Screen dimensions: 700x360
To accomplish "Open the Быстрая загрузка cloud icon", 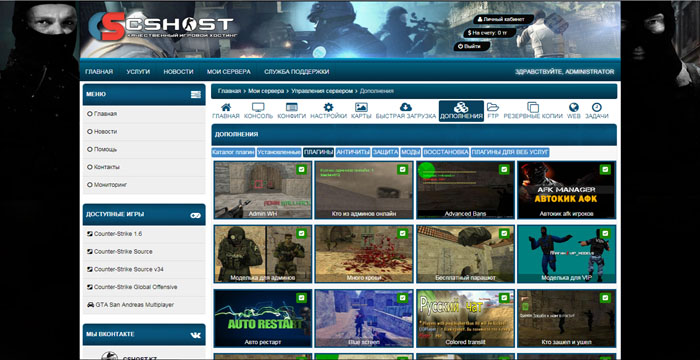I will point(405,107).
